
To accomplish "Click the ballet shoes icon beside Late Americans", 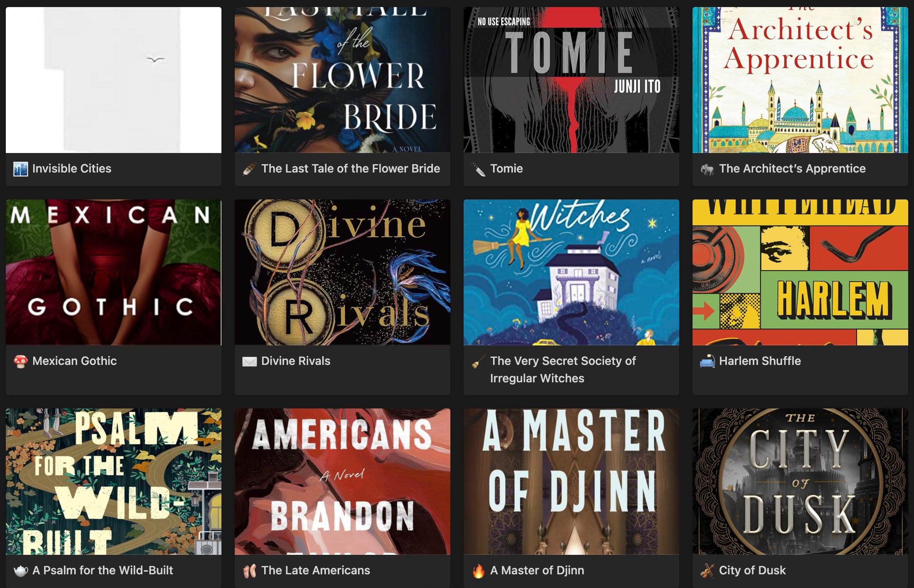I will [249, 571].
